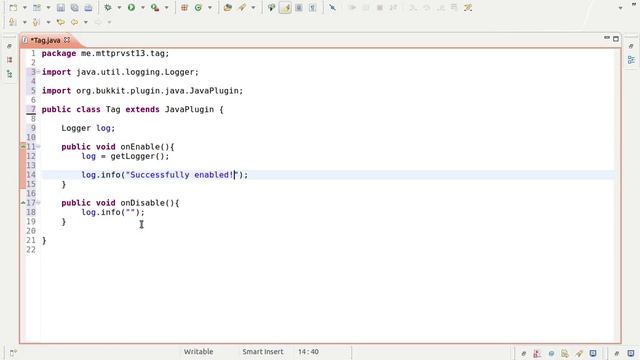Click "JavaPlugin" in the class declaration
The image size is (640, 360).
189,109
